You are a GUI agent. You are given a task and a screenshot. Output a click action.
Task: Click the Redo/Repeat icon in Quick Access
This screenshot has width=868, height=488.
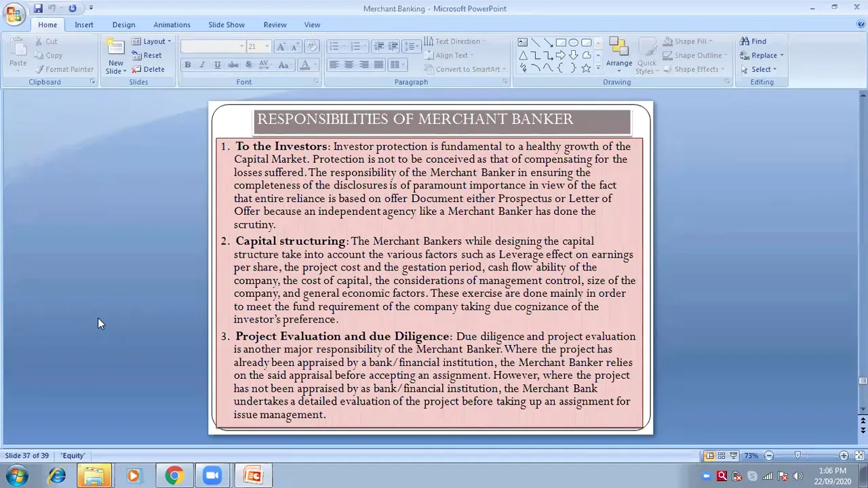[x=72, y=8]
